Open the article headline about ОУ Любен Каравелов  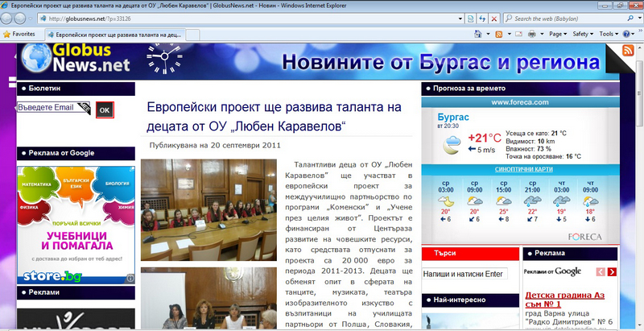point(274,117)
